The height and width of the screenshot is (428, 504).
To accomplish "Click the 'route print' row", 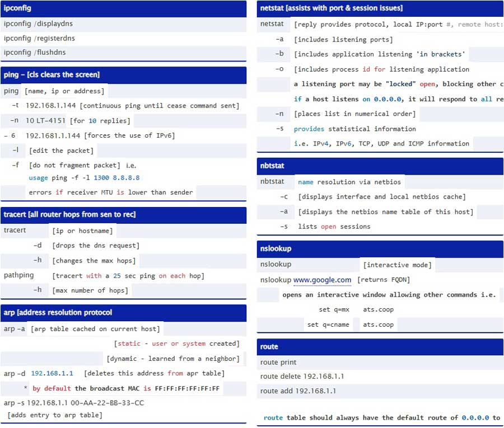I will 380,363.
